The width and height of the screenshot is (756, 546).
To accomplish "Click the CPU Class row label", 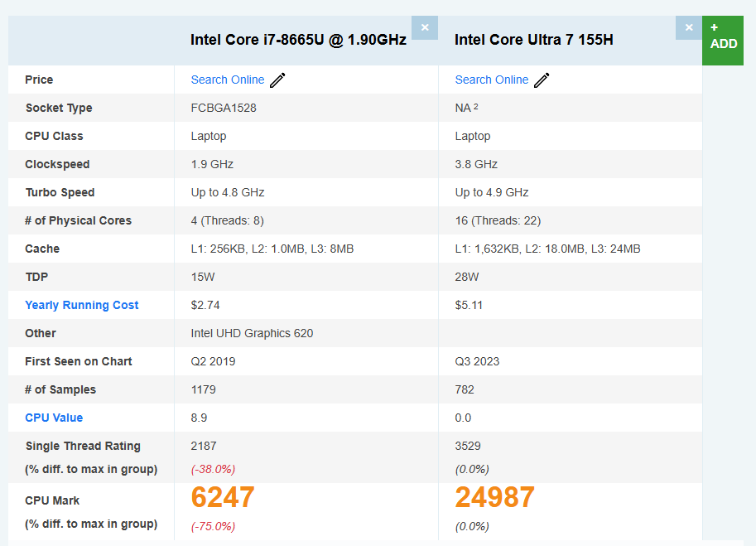I will [x=54, y=136].
